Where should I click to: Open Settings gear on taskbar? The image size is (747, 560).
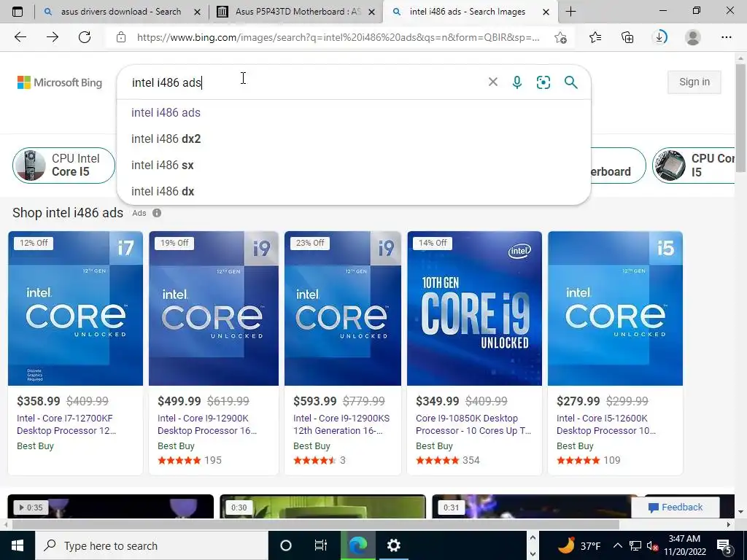point(393,545)
